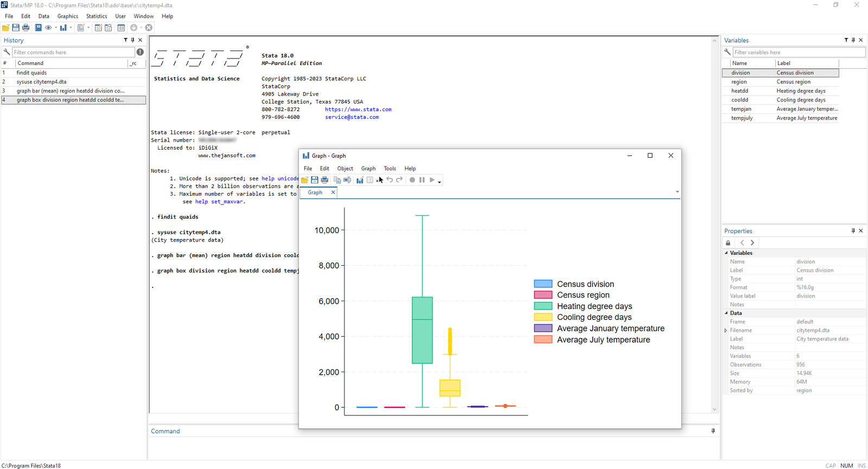Click the Filter commands here field
The height and width of the screenshot is (469, 868).
(73, 52)
